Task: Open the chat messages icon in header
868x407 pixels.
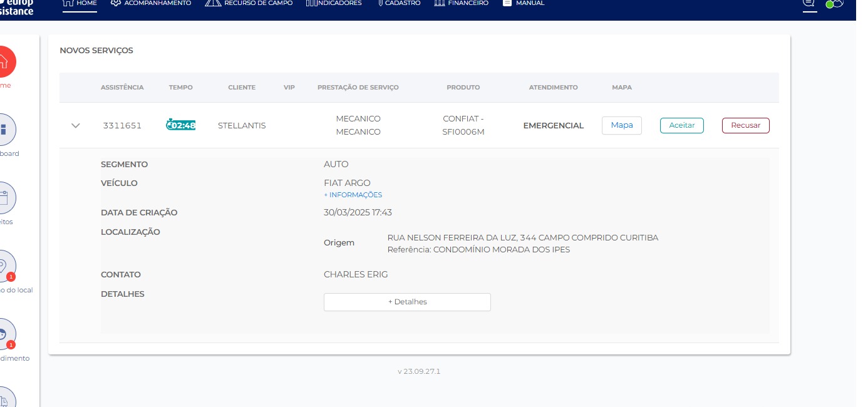Action: 809,3
